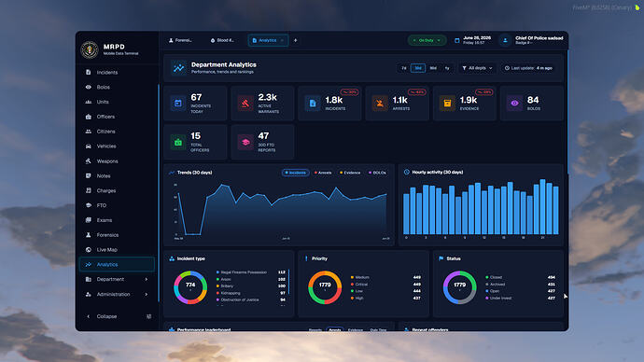Click the calendar icon beside the date
This screenshot has width=644, height=362.
tap(456, 40)
